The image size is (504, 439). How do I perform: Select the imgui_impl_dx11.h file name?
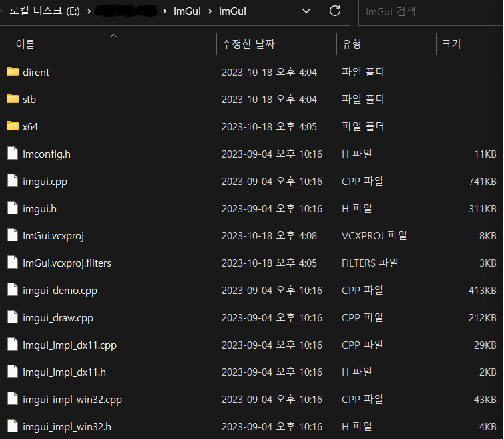point(65,372)
